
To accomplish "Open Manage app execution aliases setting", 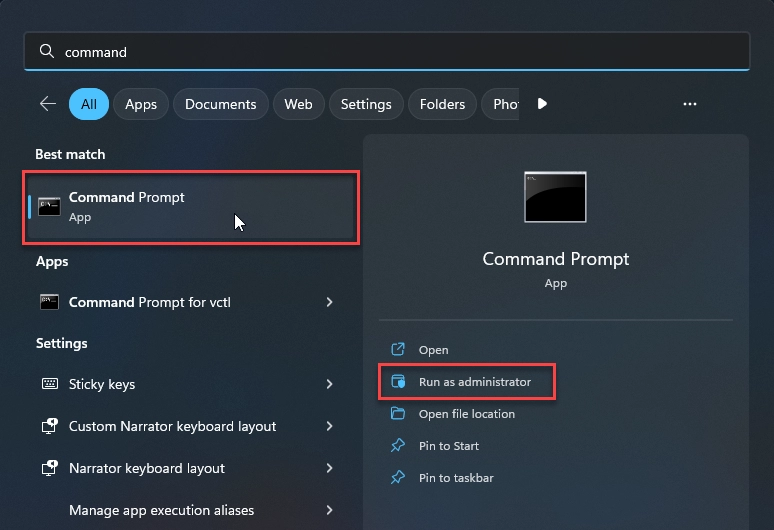I will 191,510.
